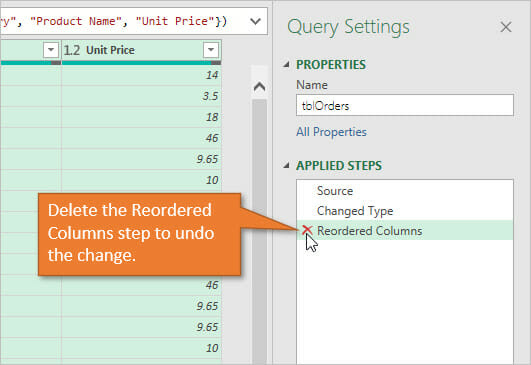Select the cell with value 3.5
This screenshot has height=365, width=531.
(141, 96)
